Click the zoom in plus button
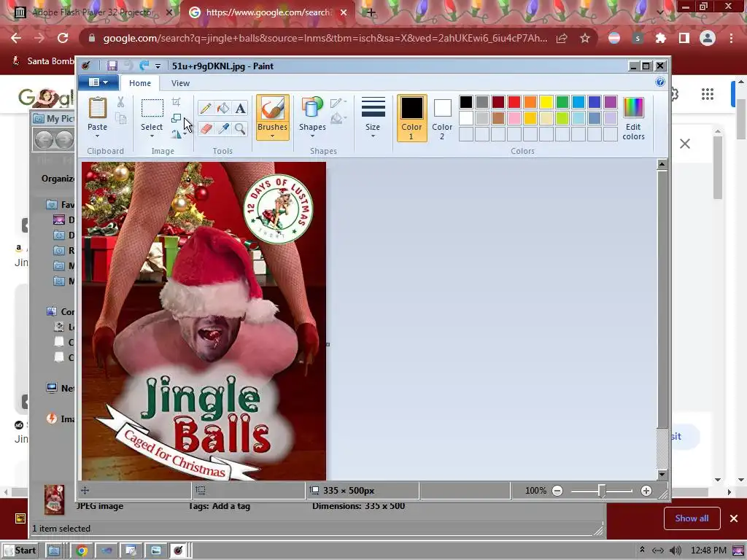The width and height of the screenshot is (747, 560). point(646,491)
